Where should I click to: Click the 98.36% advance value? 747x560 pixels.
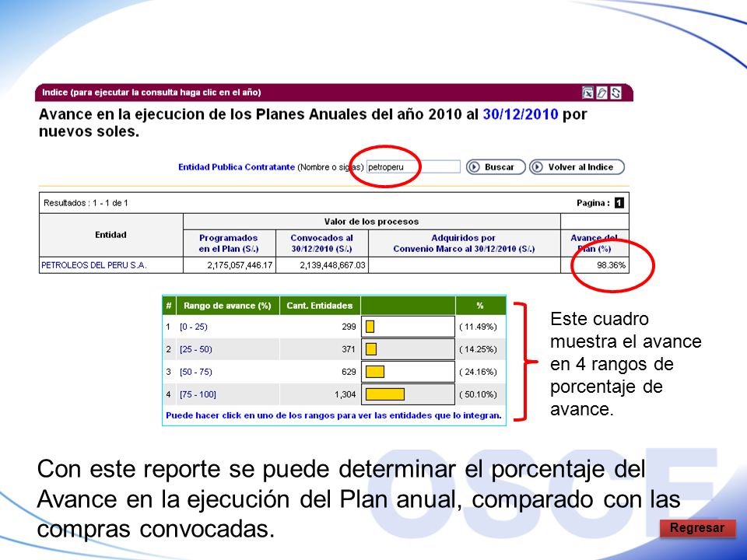[x=612, y=265]
